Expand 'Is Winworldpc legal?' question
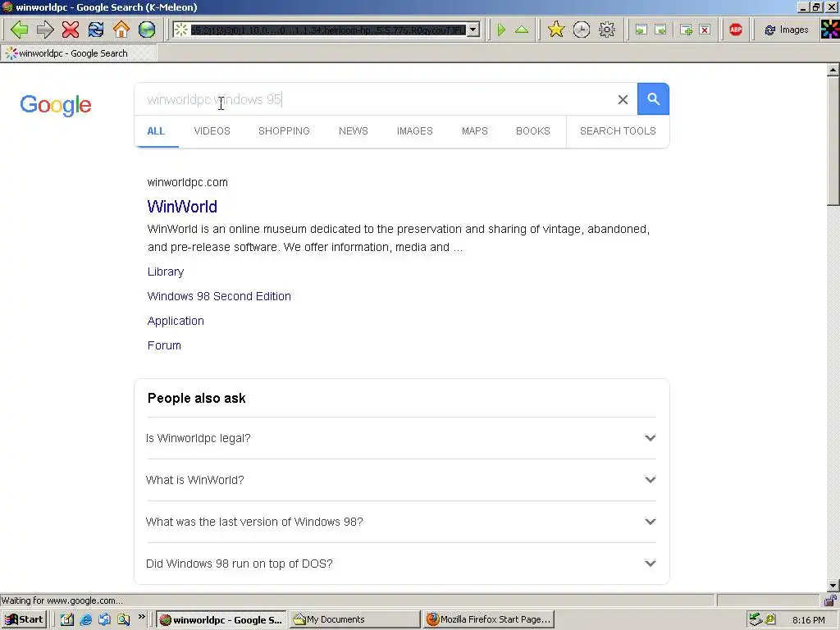Viewport: 840px width, 630px height. pos(401,438)
